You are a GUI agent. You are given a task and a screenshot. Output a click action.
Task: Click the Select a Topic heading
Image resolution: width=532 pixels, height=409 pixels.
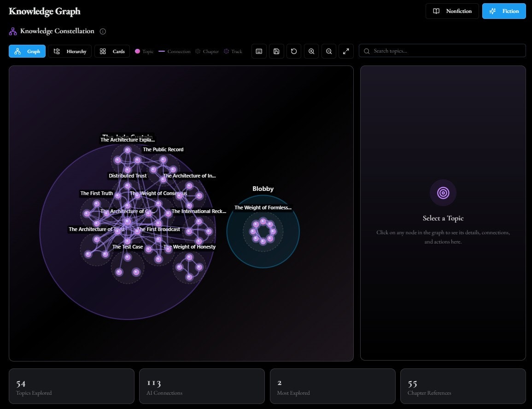tap(443, 218)
